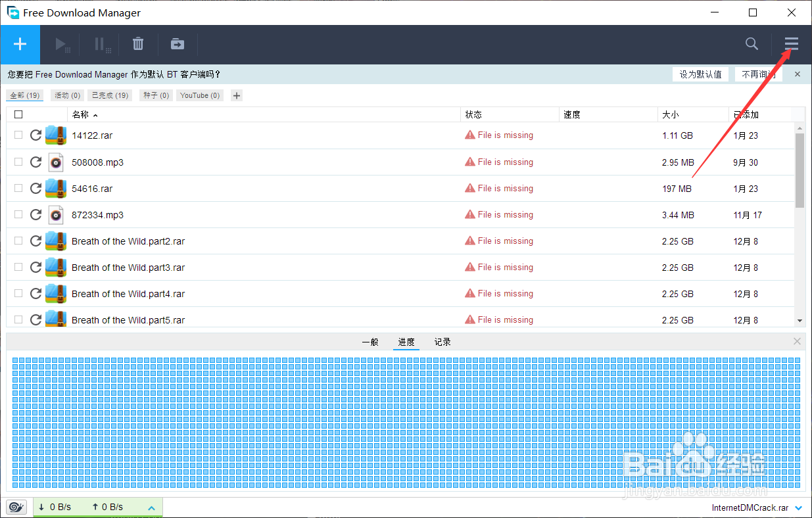The width and height of the screenshot is (812, 518).
Task: Toggle the select-all checkbox in header
Action: coord(18,114)
